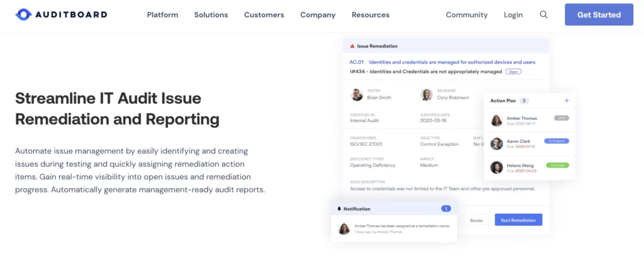Click the Notification bell icon
The image size is (644, 256).
(339, 209)
